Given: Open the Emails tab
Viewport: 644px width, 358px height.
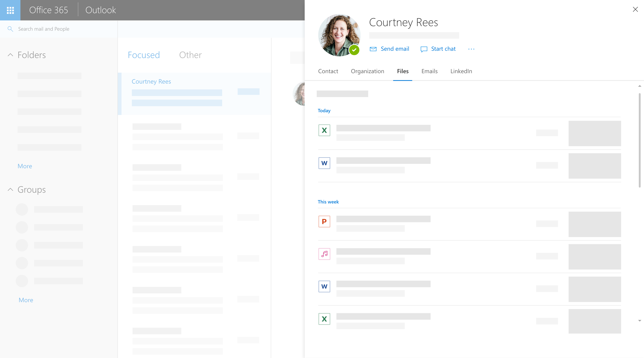Looking at the screenshot, I should tap(429, 71).
